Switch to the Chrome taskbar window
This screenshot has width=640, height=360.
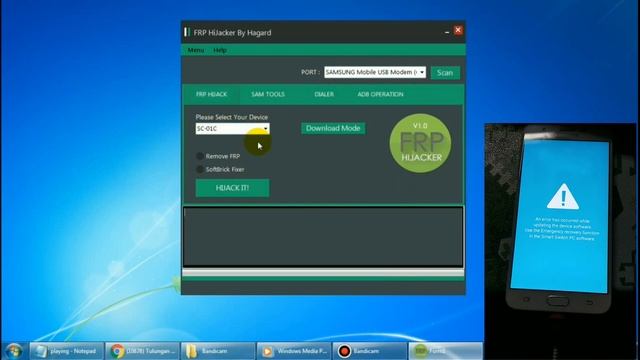143,351
